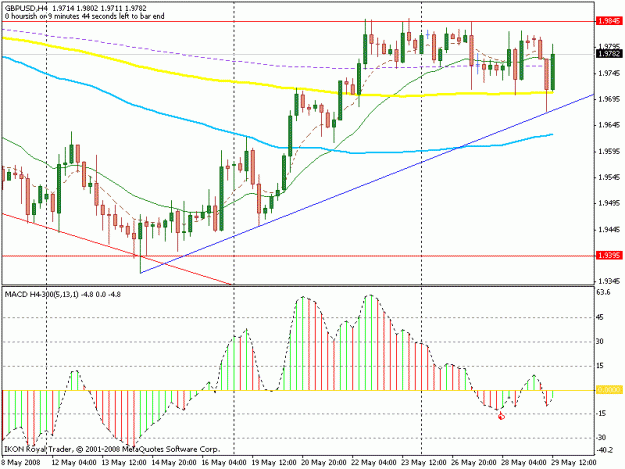Click the bar end countdown text
This screenshot has width=625, height=469.
pos(85,16)
